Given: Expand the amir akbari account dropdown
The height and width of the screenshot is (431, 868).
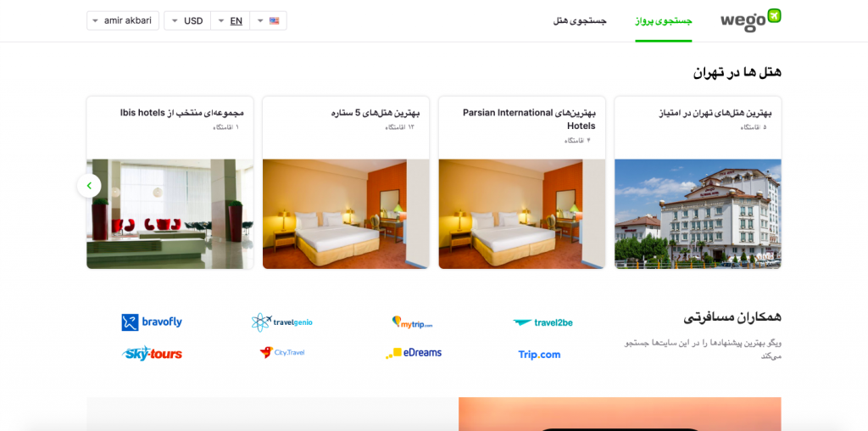Looking at the screenshot, I should (x=123, y=20).
